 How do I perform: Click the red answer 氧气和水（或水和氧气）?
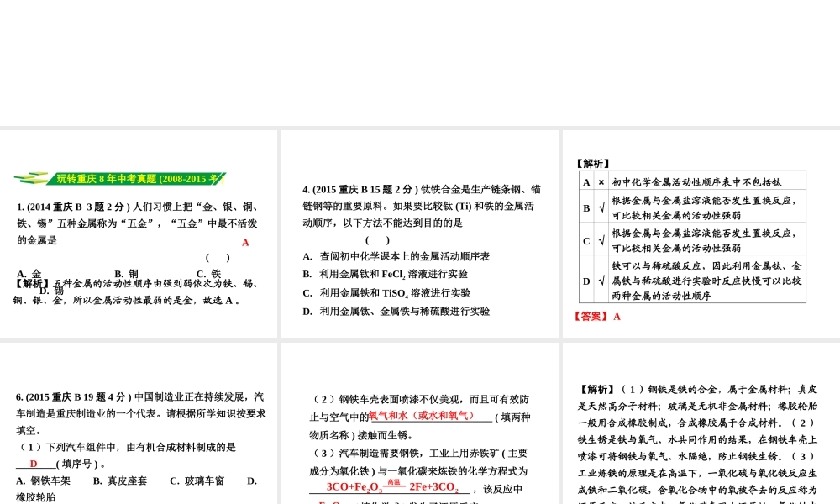click(x=422, y=416)
